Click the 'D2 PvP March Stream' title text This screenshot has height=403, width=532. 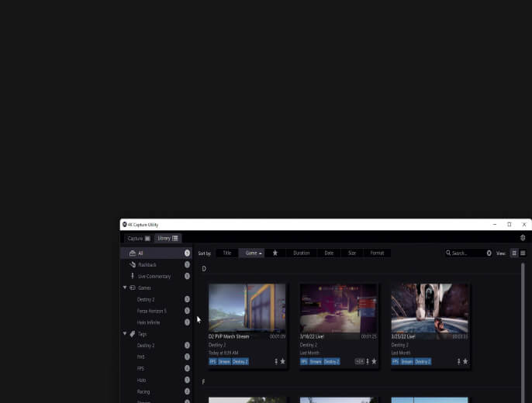point(229,336)
